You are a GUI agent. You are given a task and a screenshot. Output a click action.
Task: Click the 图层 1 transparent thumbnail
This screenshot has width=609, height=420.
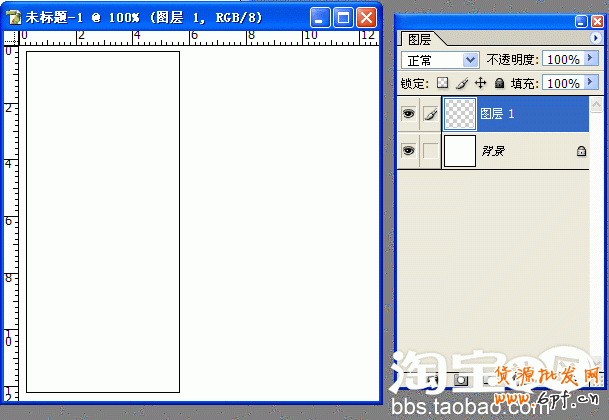pos(460,115)
